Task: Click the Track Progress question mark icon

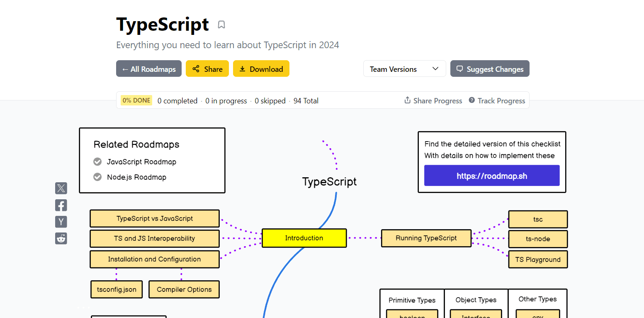Action: pyautogui.click(x=471, y=100)
